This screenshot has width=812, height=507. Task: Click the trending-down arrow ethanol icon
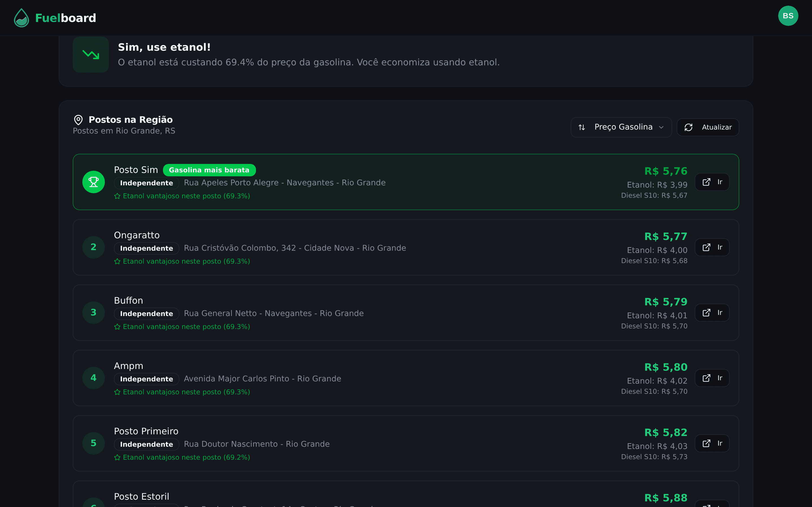(91, 54)
